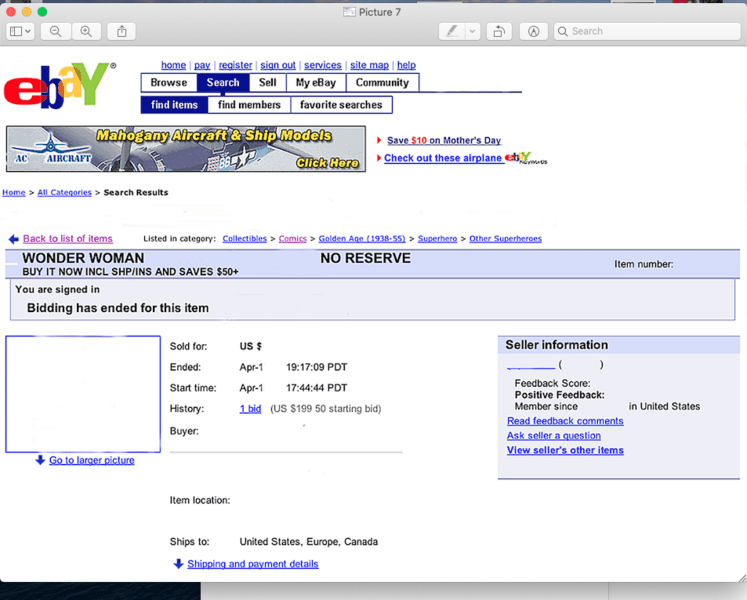Open the sidebar view menu button
Screen dimensions: 747x600
20,31
